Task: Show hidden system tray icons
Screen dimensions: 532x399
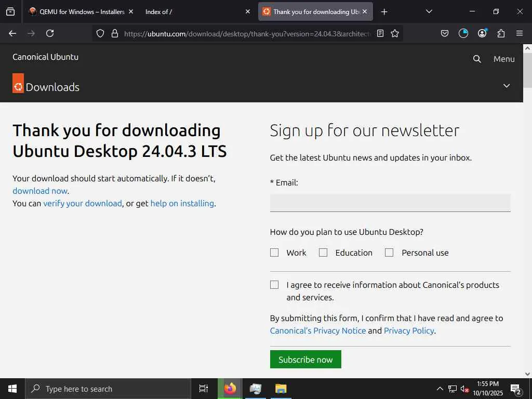Action: coord(440,389)
